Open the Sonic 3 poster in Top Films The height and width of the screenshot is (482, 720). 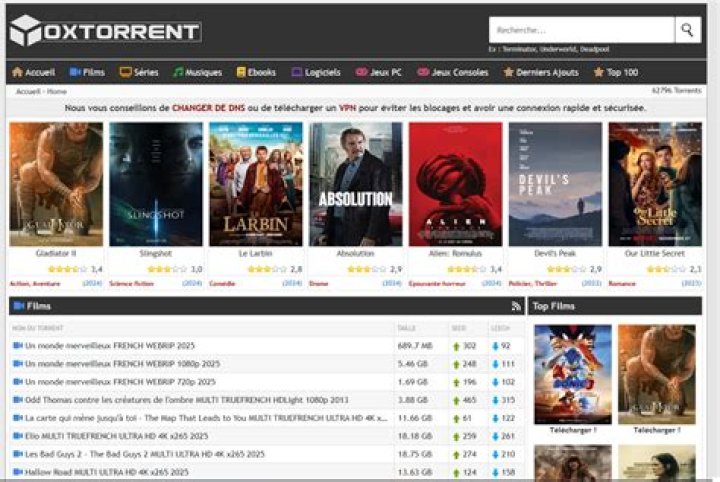[573, 375]
